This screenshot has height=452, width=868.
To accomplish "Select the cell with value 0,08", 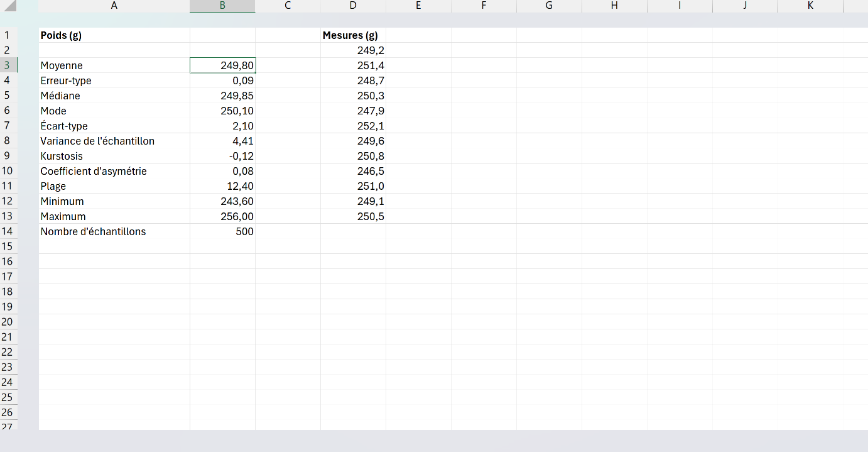I will point(222,171).
